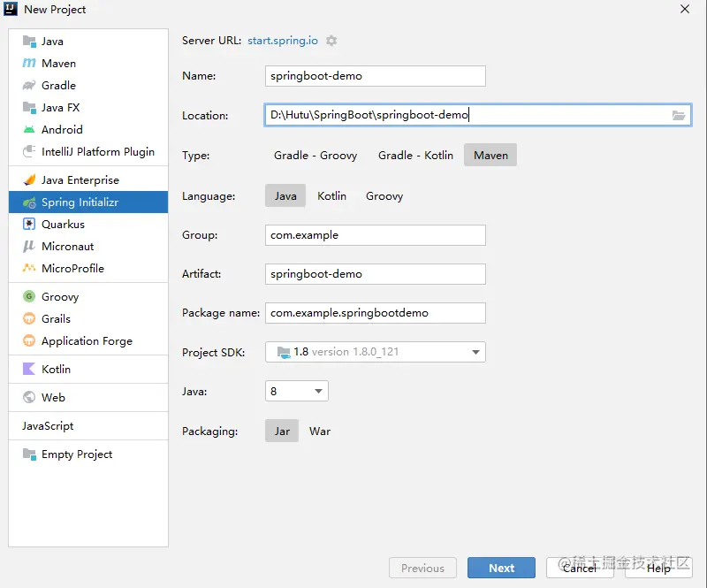Image resolution: width=707 pixels, height=588 pixels.
Task: Set packaging to Jar
Action: click(282, 431)
